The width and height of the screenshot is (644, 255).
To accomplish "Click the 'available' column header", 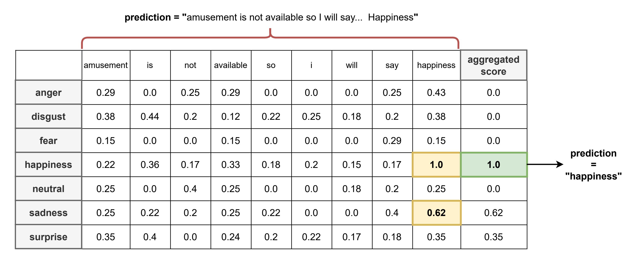I will [231, 65].
